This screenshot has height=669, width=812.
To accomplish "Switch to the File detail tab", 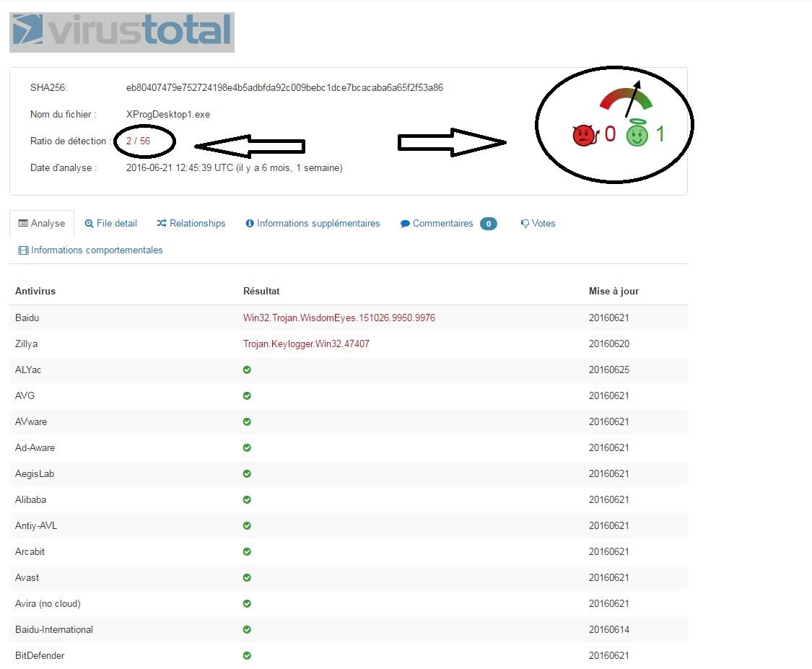I will [111, 223].
